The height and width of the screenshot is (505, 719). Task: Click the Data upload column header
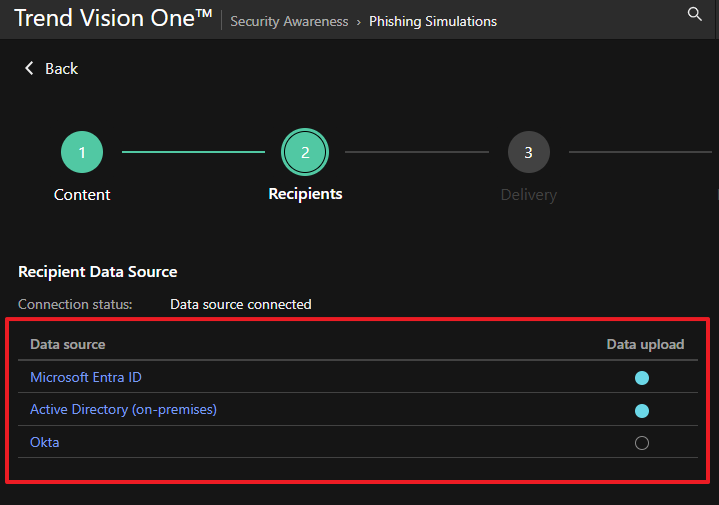click(645, 344)
